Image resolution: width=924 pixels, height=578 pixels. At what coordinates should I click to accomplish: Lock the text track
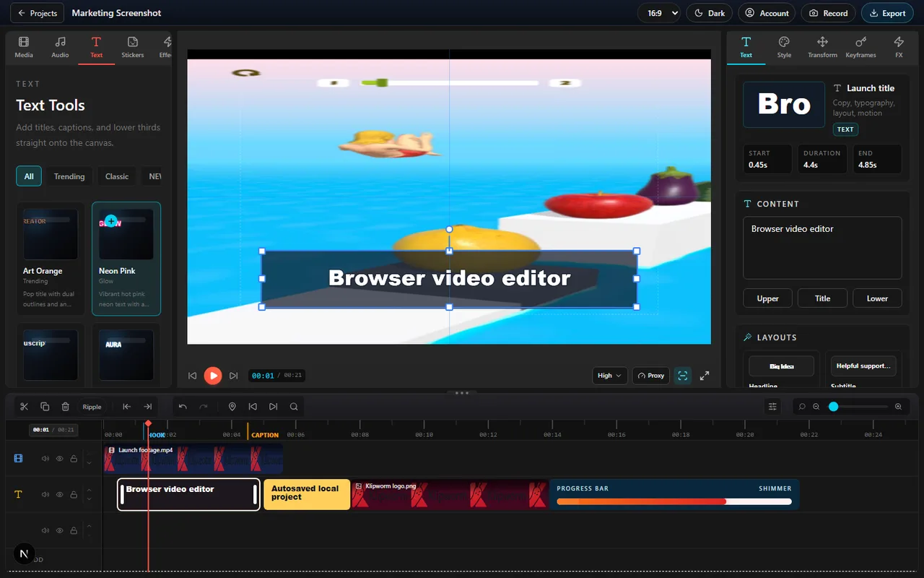click(74, 495)
